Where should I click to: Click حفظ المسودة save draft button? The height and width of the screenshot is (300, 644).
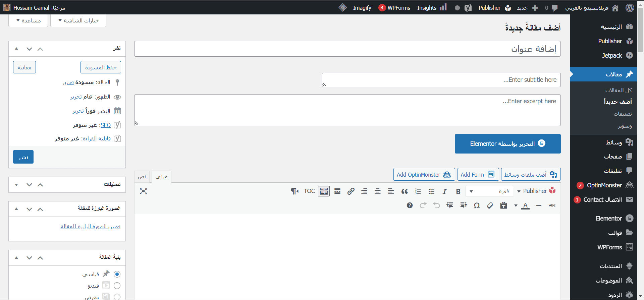pos(101,67)
